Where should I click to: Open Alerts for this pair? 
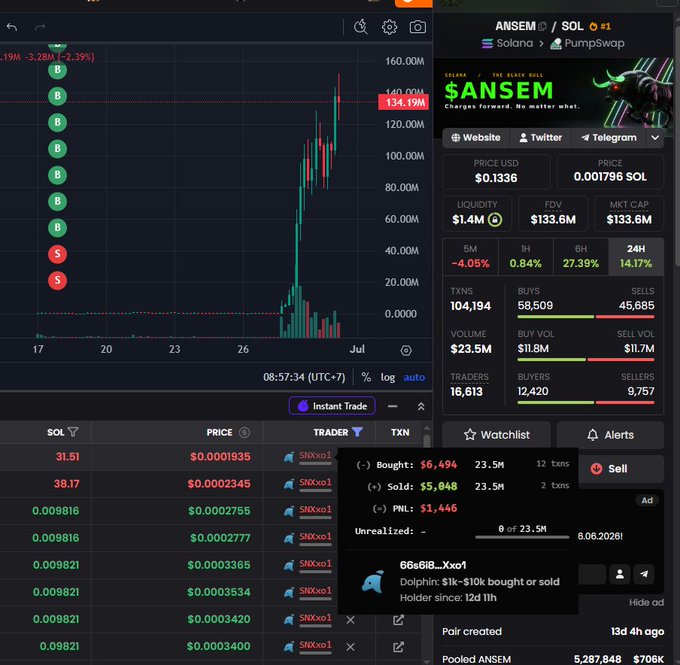pos(610,435)
